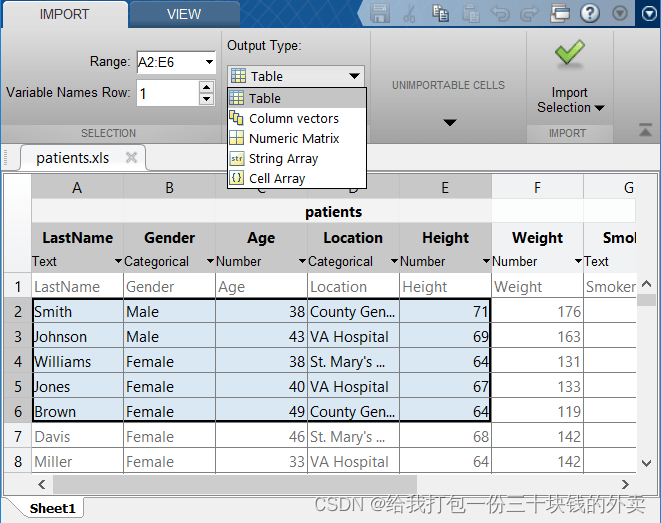
Task: Click the green checkmark Import Selection icon
Action: pyautogui.click(x=570, y=54)
